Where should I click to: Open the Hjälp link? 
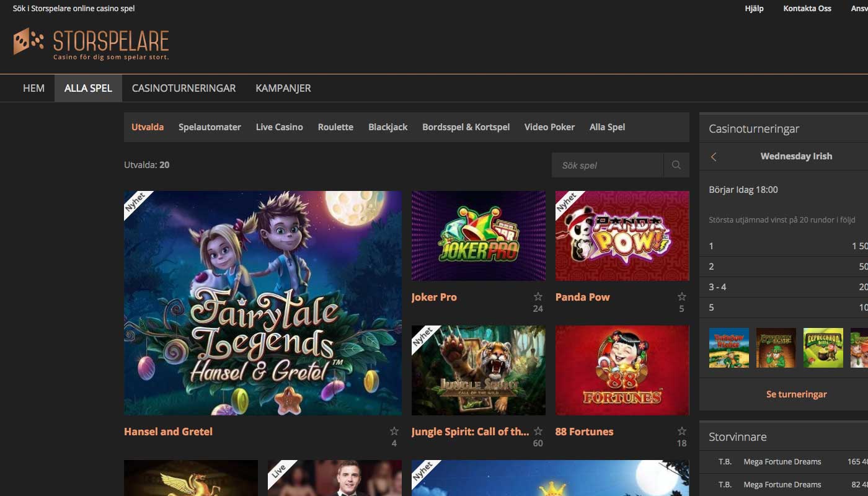click(x=754, y=9)
